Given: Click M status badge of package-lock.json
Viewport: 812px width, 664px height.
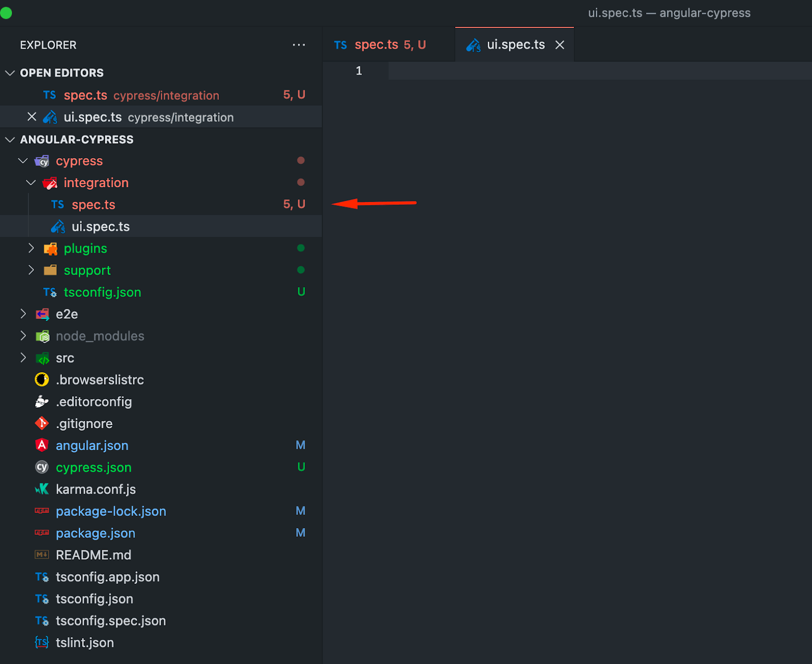Looking at the screenshot, I should (x=300, y=511).
